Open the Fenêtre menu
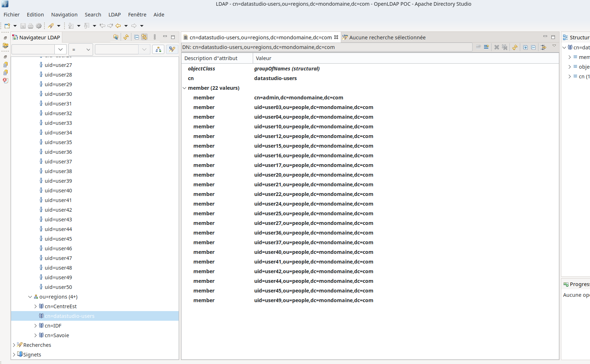Image resolution: width=590 pixels, height=364 pixels. coord(137,15)
